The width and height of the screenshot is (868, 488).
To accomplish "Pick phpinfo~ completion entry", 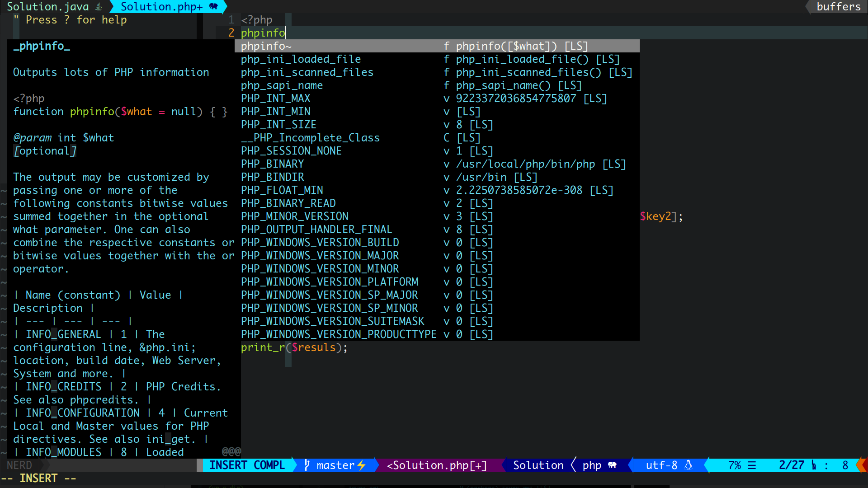I will [266, 46].
